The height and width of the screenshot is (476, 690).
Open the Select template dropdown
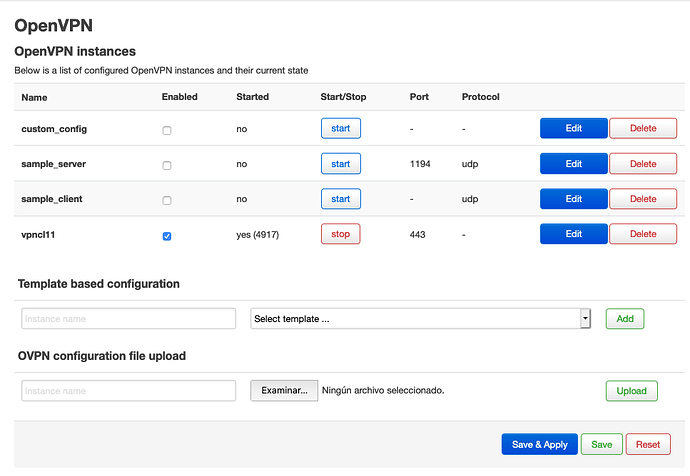(420, 319)
